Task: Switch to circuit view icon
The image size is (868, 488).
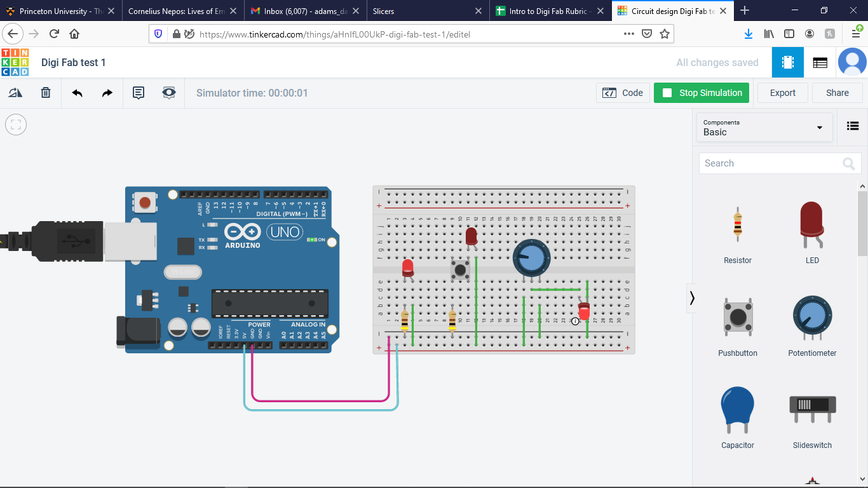Action: click(788, 62)
